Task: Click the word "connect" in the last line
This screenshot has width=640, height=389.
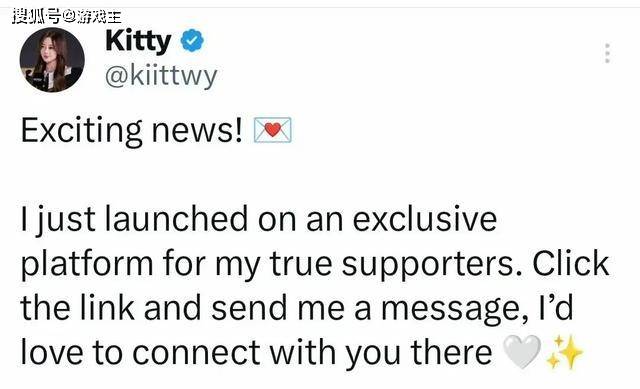Action: tap(196, 353)
